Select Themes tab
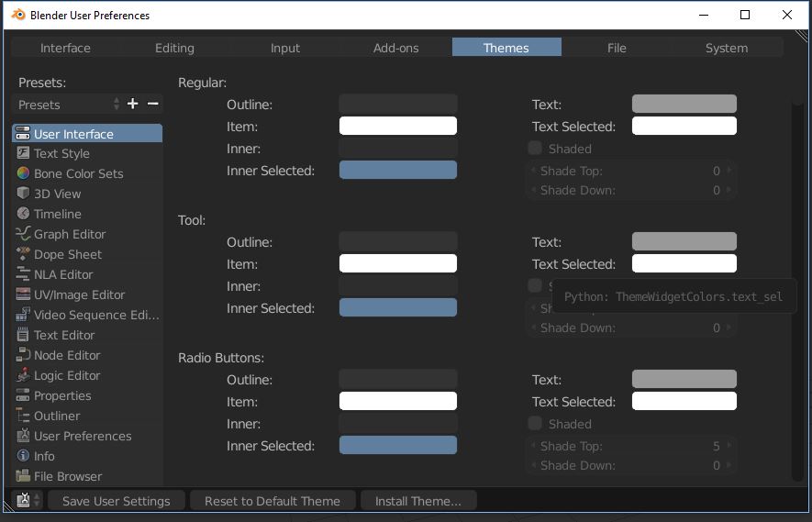The width and height of the screenshot is (812, 522). click(506, 48)
